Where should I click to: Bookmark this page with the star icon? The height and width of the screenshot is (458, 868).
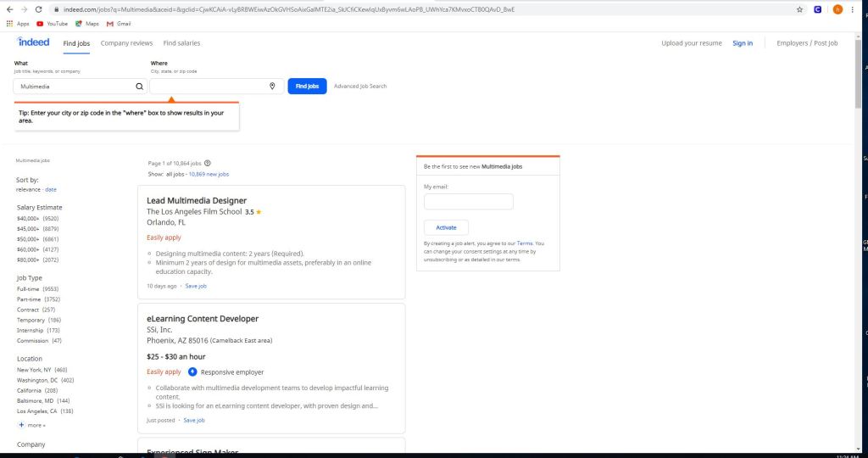tap(800, 9)
